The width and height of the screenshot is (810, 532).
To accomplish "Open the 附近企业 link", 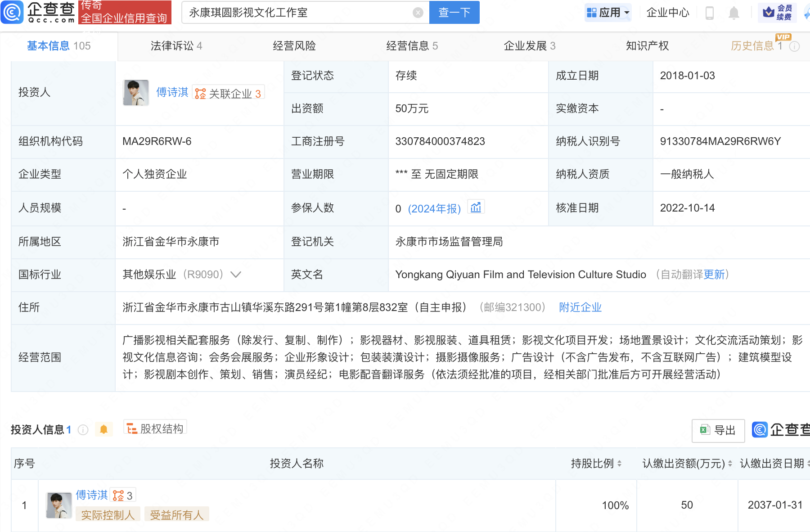I will [580, 307].
